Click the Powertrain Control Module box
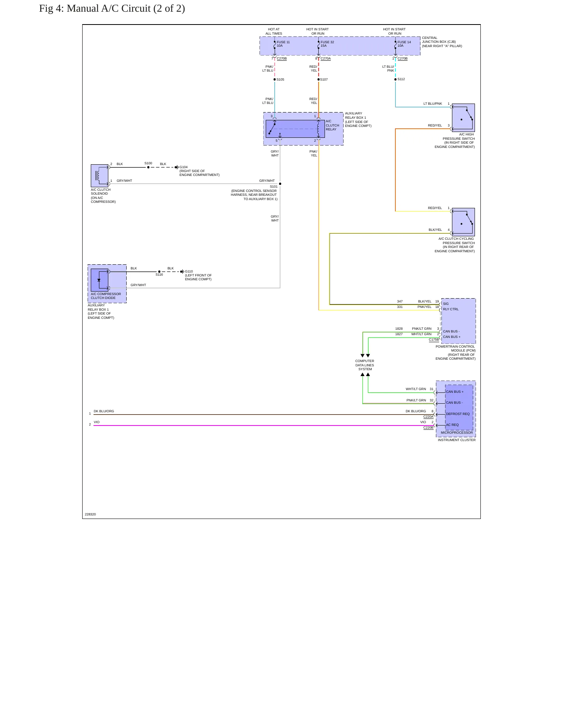This screenshot has width=563, height=728. (x=459, y=321)
